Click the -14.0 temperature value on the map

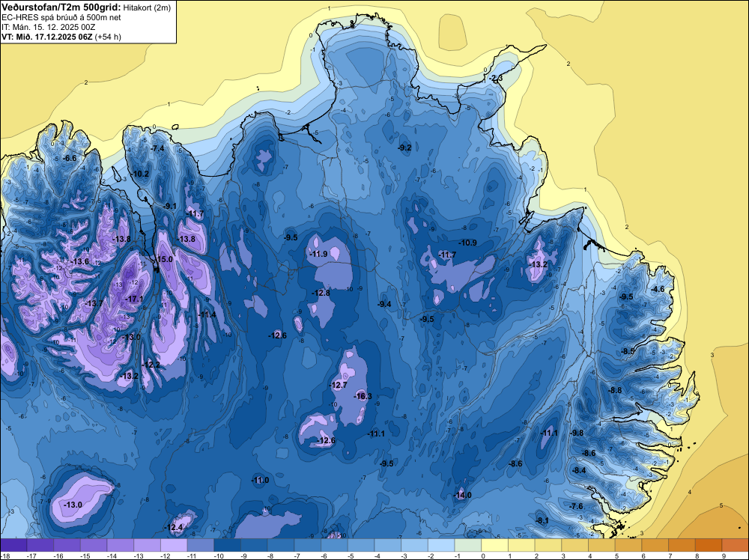click(462, 495)
